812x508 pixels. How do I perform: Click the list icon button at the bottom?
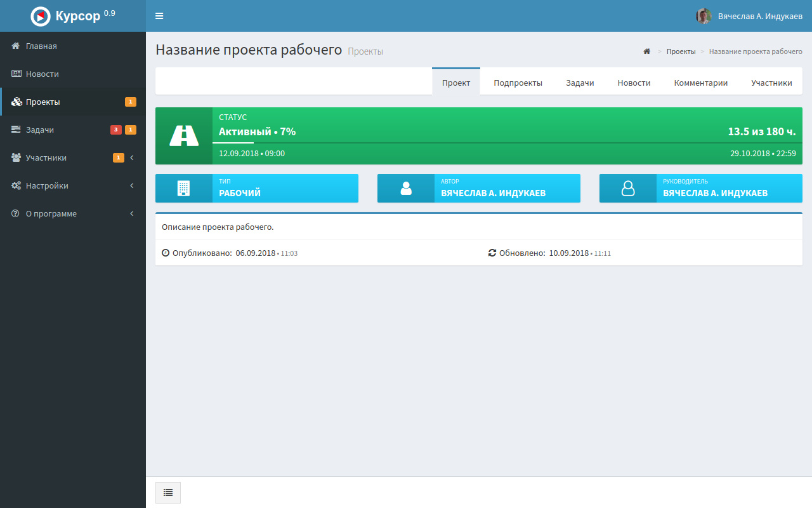168,493
